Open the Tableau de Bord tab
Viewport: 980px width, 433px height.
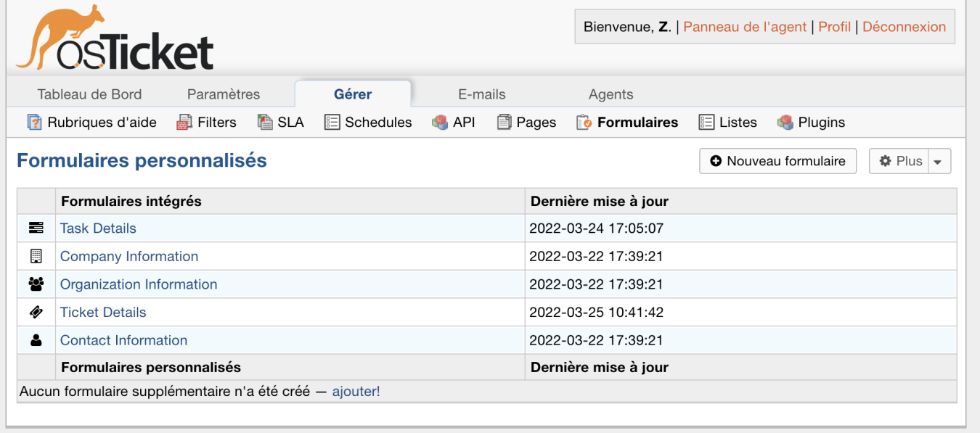[x=90, y=94]
